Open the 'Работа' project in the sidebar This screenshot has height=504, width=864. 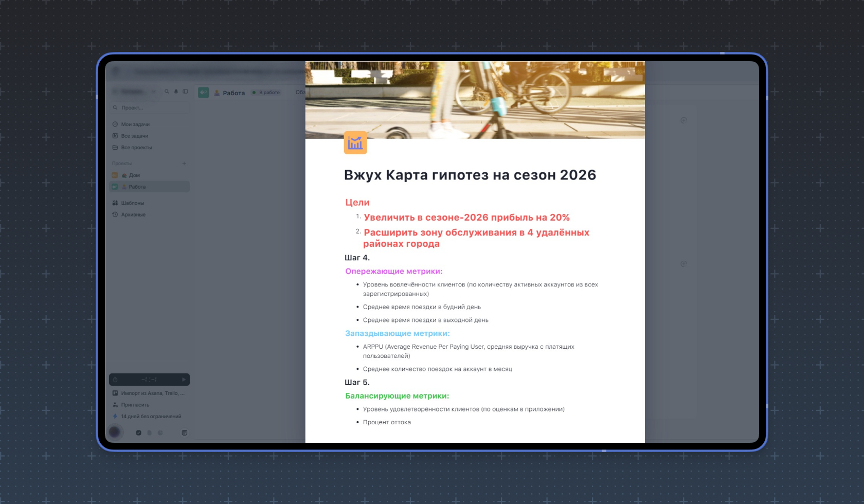click(137, 186)
